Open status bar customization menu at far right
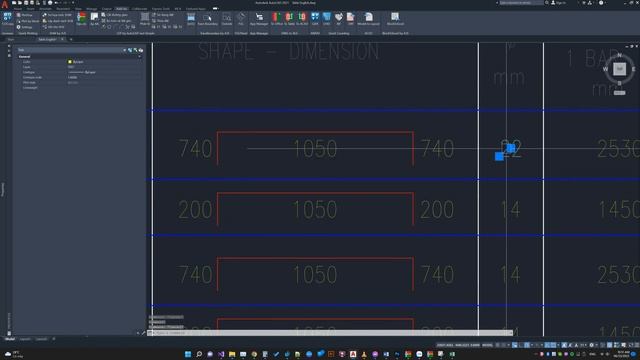Viewport: 640px width, 360px height. (x=636, y=345)
